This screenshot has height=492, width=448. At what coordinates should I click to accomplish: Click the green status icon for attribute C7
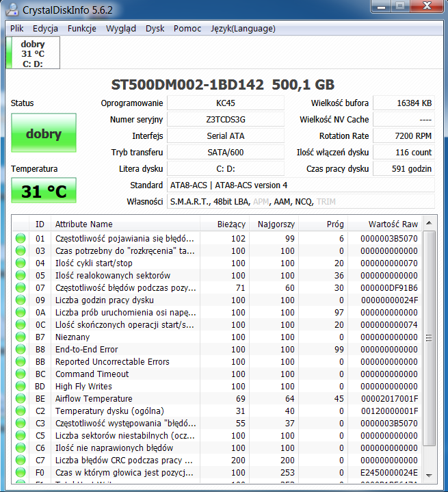click(21, 460)
